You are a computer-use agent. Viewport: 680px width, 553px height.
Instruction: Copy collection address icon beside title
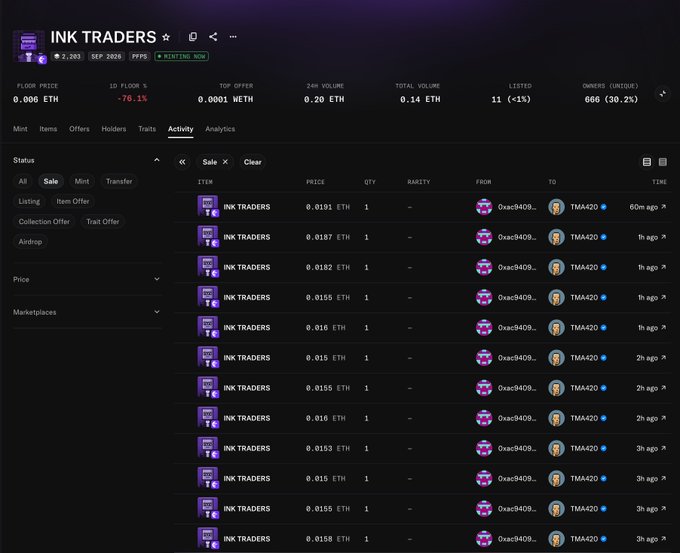pos(193,37)
